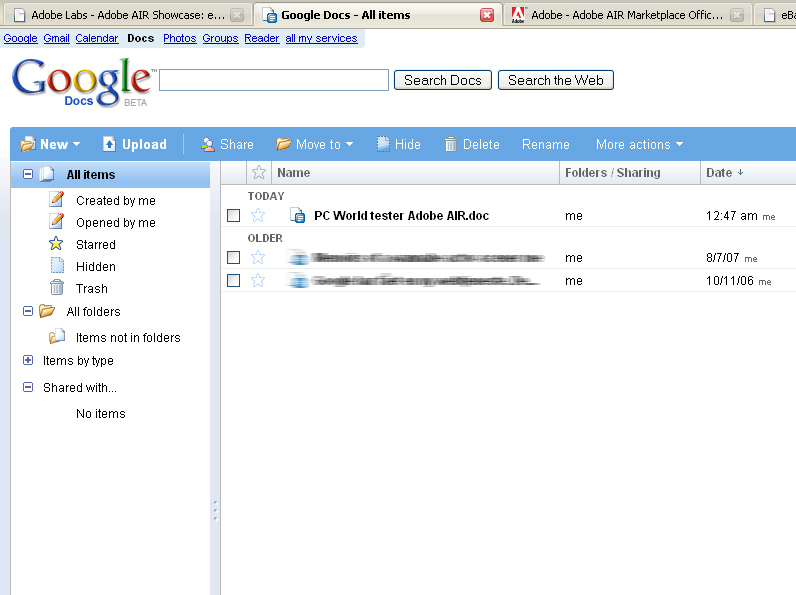Click the sidebar splitter handle dots
This screenshot has height=595, width=796.
pos(215,510)
